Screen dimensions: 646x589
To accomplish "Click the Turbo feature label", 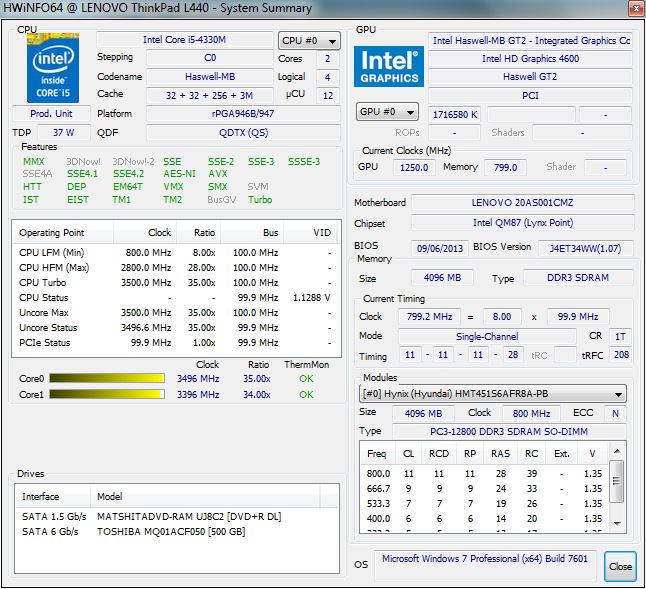I will [260, 200].
